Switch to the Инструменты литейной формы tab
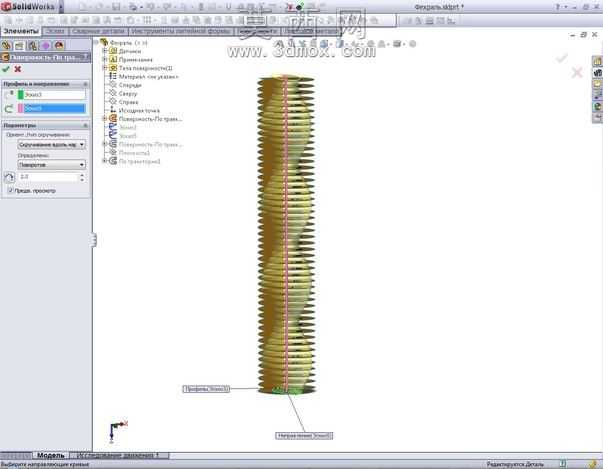 coord(181,31)
